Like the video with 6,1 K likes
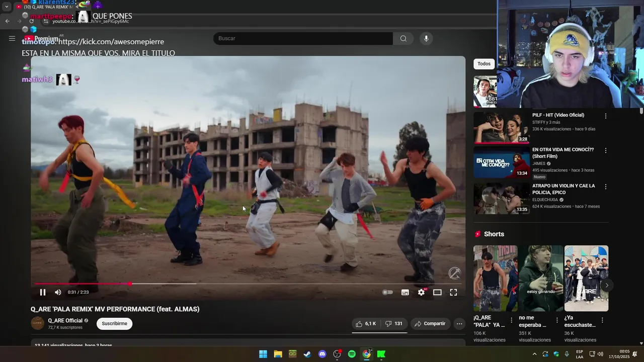The width and height of the screenshot is (644, 362). [366, 324]
